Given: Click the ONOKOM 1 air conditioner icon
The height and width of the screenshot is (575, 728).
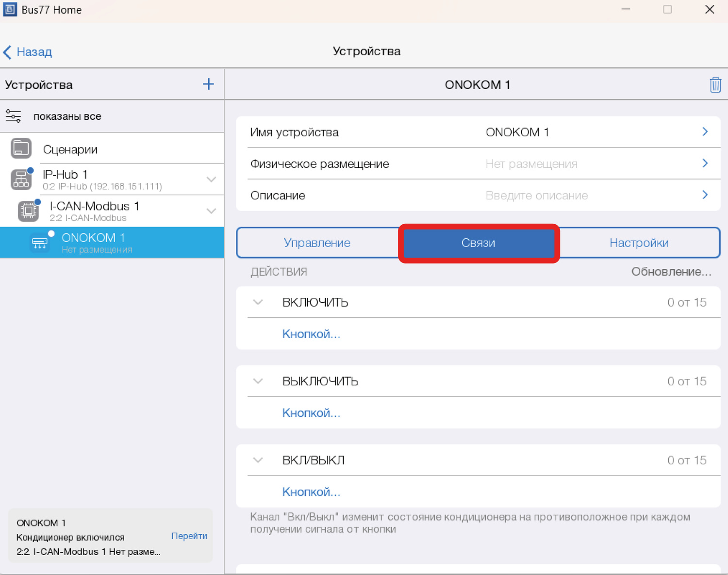Looking at the screenshot, I should tap(39, 243).
